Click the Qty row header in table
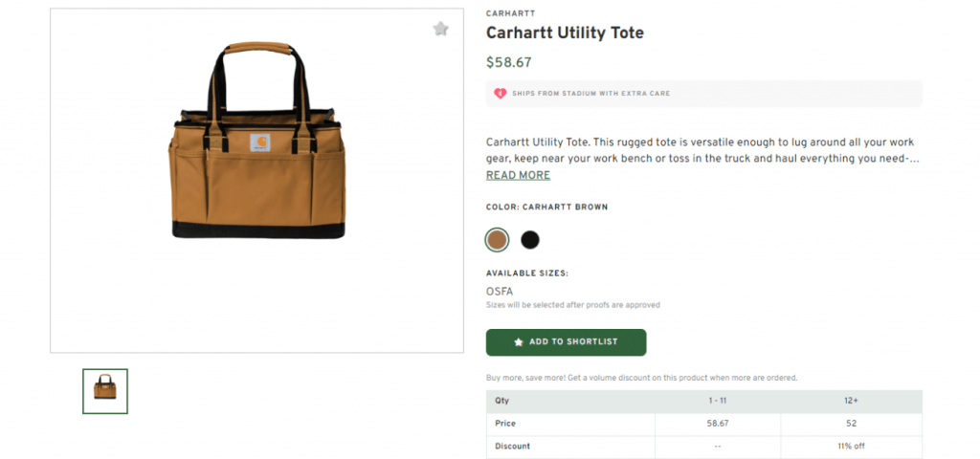This screenshot has height=459, width=980. [x=570, y=401]
